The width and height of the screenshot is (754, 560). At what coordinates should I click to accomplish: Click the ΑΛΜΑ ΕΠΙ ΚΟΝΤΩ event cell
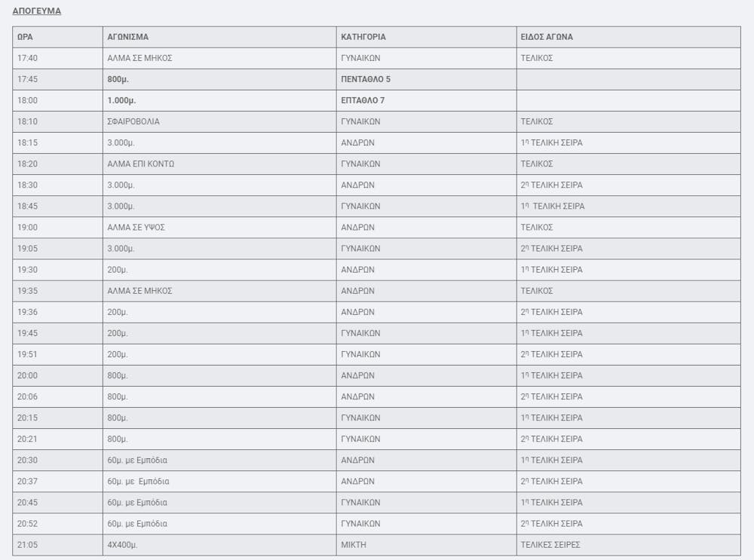click(x=141, y=164)
